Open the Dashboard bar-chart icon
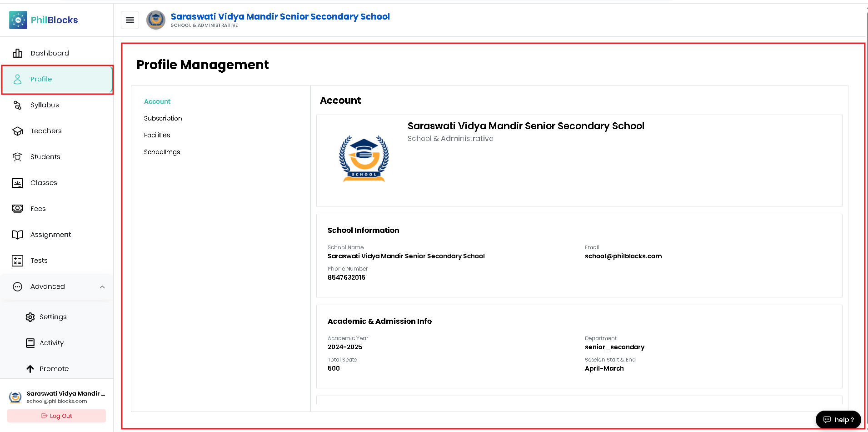 click(18, 53)
